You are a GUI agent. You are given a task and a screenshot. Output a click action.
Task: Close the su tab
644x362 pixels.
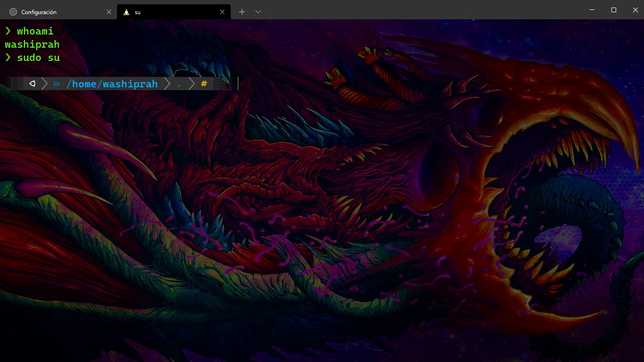point(223,12)
